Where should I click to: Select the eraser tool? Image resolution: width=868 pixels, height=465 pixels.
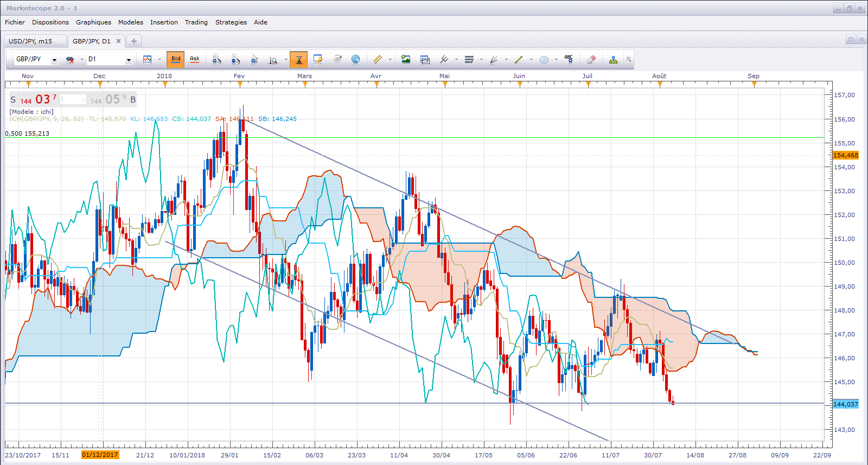pyautogui.click(x=591, y=60)
